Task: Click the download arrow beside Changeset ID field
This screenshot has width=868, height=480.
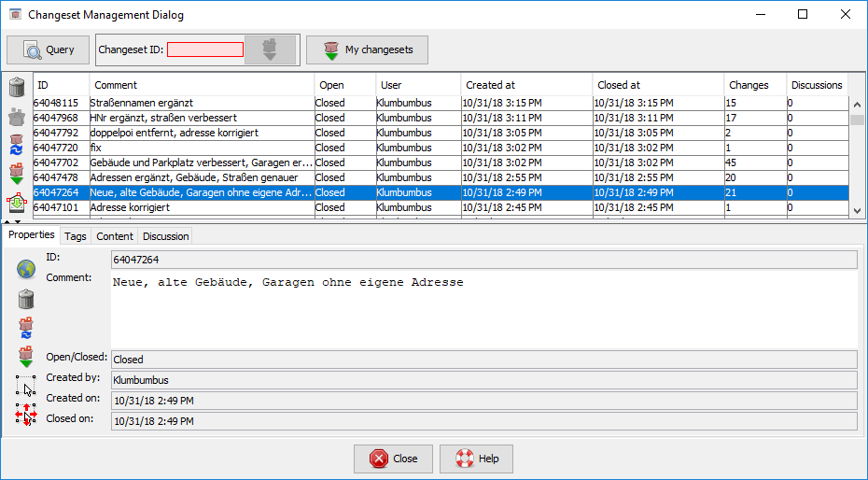Action: (270, 49)
